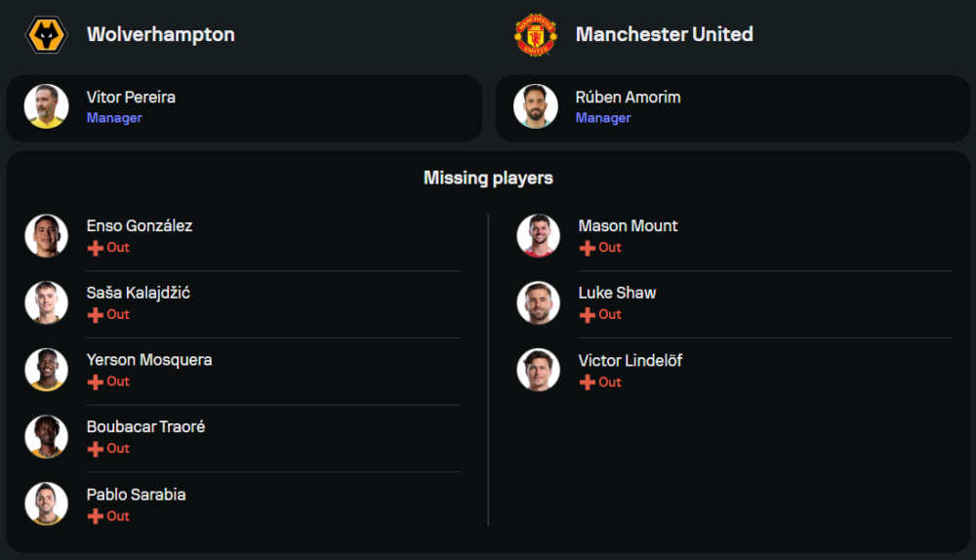The height and width of the screenshot is (560, 976).
Task: Open Enso González player profile name
Action: click(139, 225)
